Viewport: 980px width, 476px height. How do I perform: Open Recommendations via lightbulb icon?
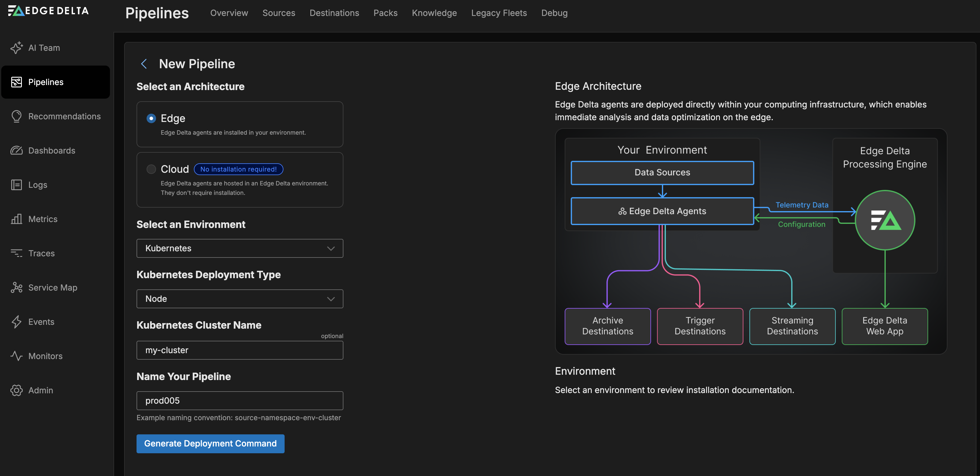point(16,116)
